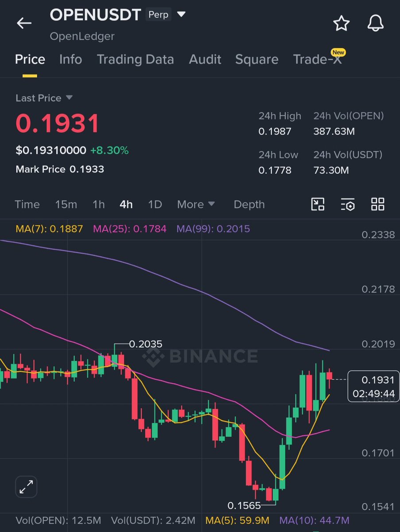The image size is (400, 532).
Task: Select the 15m chart interval
Action: coord(66,204)
